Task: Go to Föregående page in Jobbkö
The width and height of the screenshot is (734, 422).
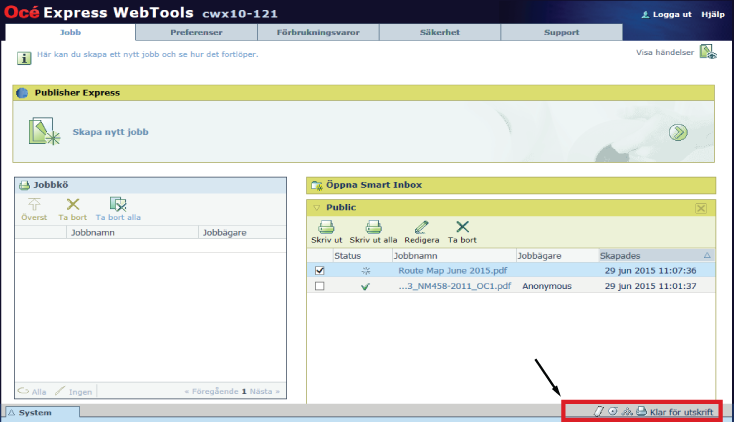Action: tap(212, 392)
